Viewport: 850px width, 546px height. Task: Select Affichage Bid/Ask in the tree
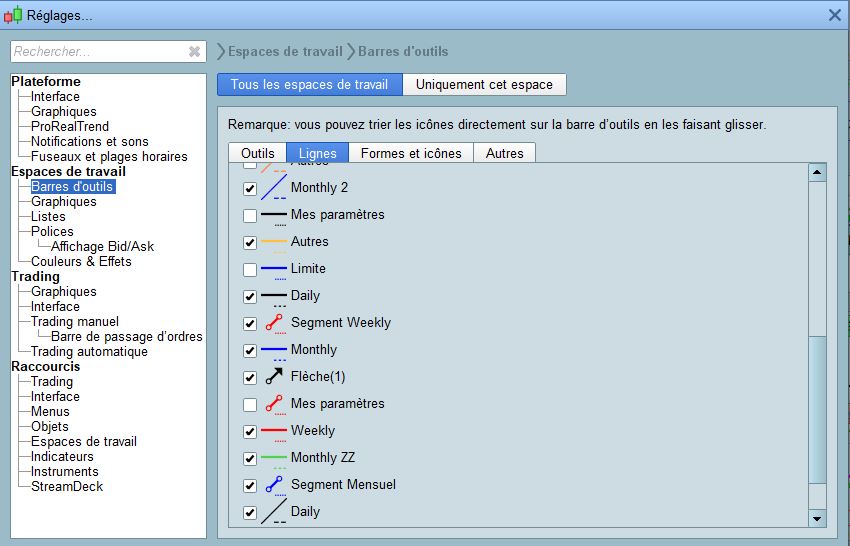pos(102,246)
